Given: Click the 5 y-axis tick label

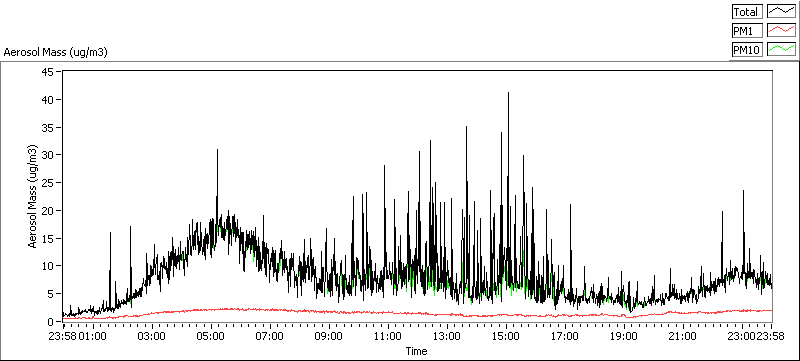Looking at the screenshot, I should [x=52, y=294].
